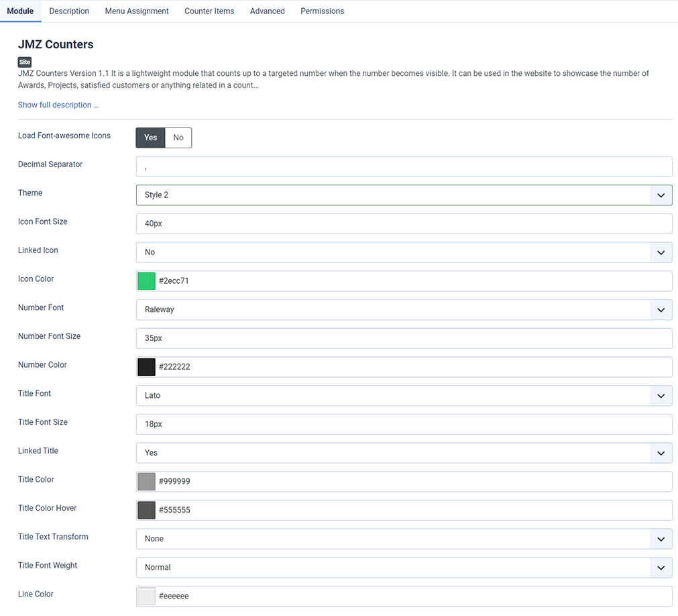Click the gray Title Color swatch
The height and width of the screenshot is (616, 678).
click(x=147, y=482)
